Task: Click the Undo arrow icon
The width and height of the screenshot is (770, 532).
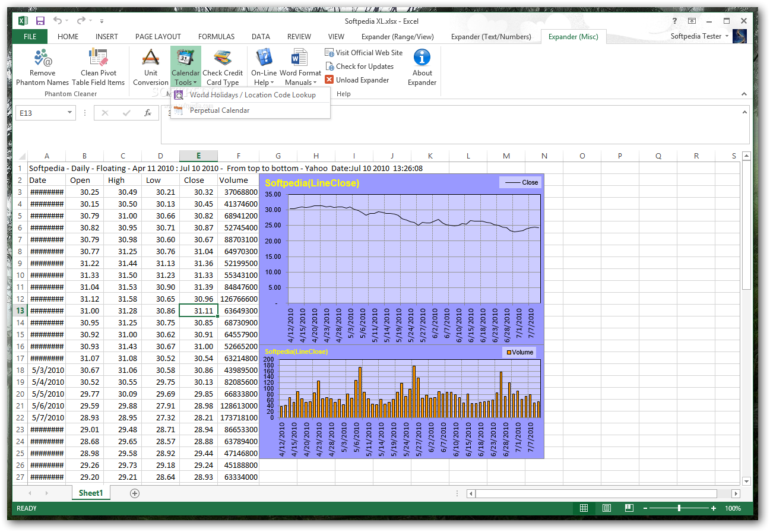Action: [x=58, y=21]
